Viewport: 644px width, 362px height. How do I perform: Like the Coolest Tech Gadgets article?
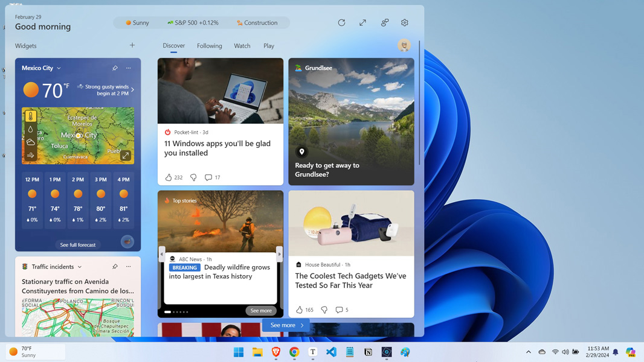(x=299, y=310)
